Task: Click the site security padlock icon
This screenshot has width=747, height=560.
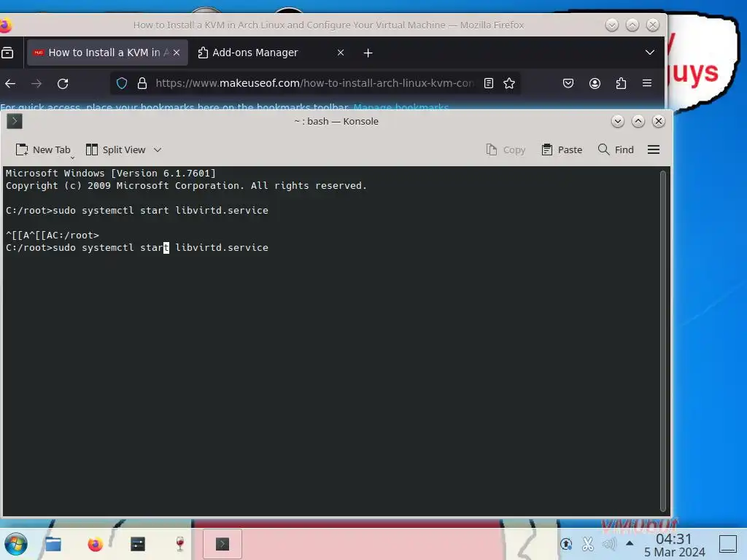Action: click(142, 83)
